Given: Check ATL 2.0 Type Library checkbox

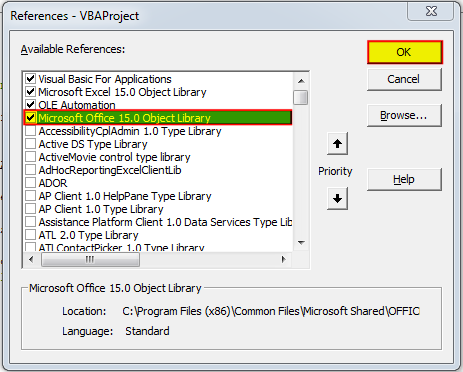Looking at the screenshot, I should point(30,235).
